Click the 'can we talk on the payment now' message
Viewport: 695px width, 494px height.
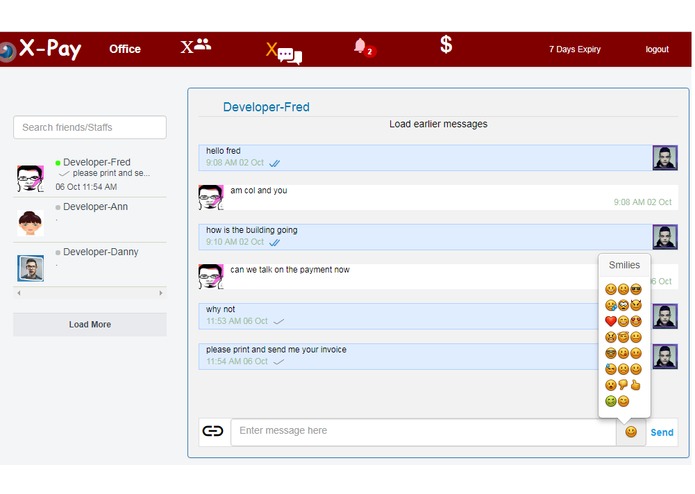coord(289,270)
